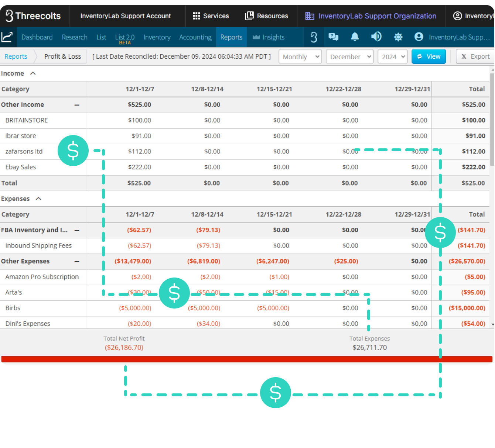
Task: Open the Inventory user account menu
Action: (x=473, y=16)
